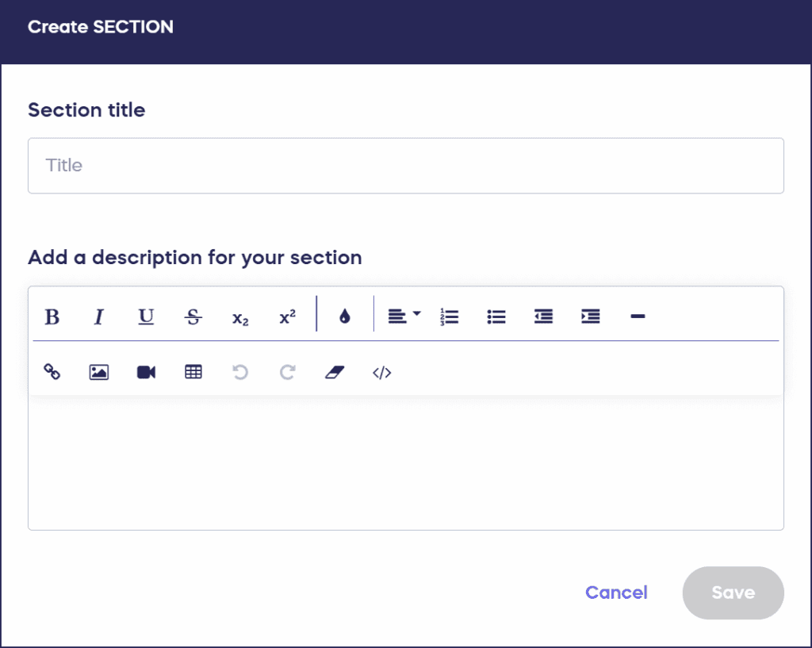The height and width of the screenshot is (648, 812).
Task: Open the text color picker
Action: coord(344,316)
